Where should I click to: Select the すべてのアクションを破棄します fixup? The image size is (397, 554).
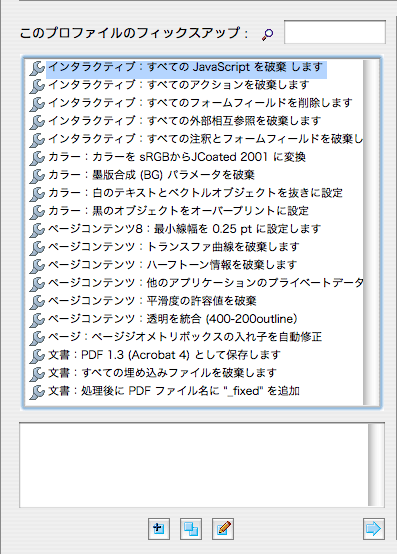pos(179,85)
